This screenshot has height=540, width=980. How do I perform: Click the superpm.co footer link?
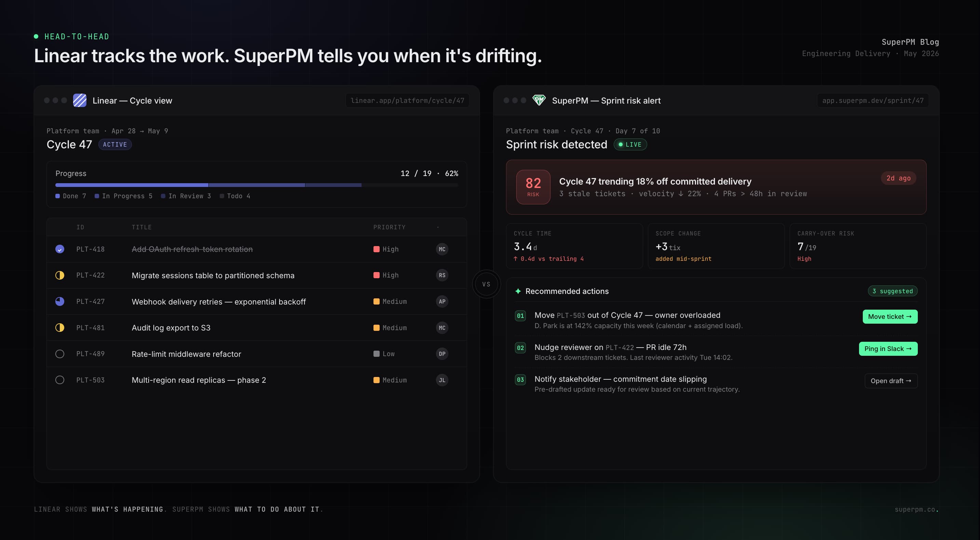[916, 509]
